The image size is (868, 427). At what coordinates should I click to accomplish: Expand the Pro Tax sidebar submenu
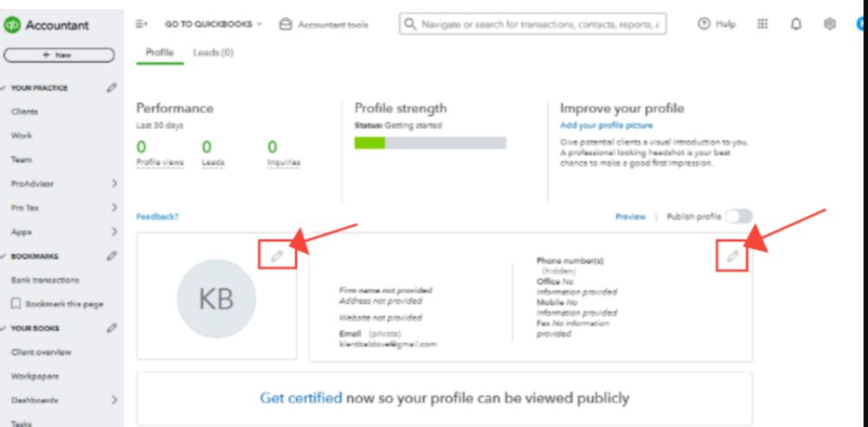114,208
